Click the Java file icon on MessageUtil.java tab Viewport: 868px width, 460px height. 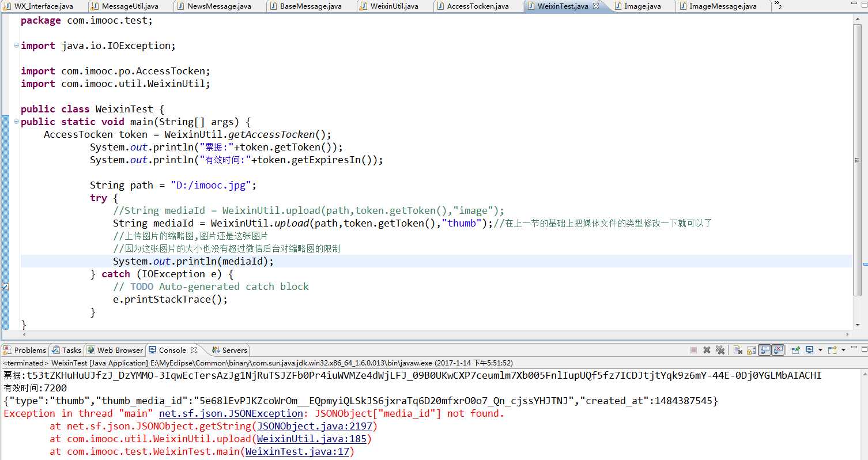tap(95, 6)
